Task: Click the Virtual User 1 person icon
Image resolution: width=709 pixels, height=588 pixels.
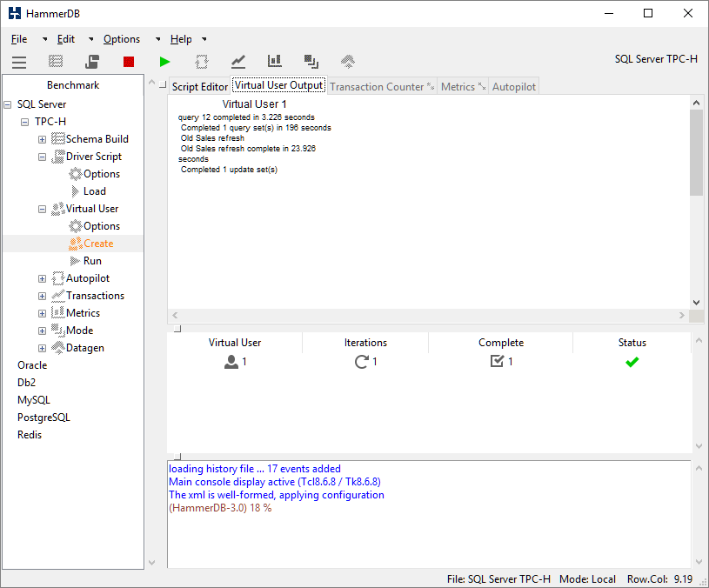Action: 231,362
